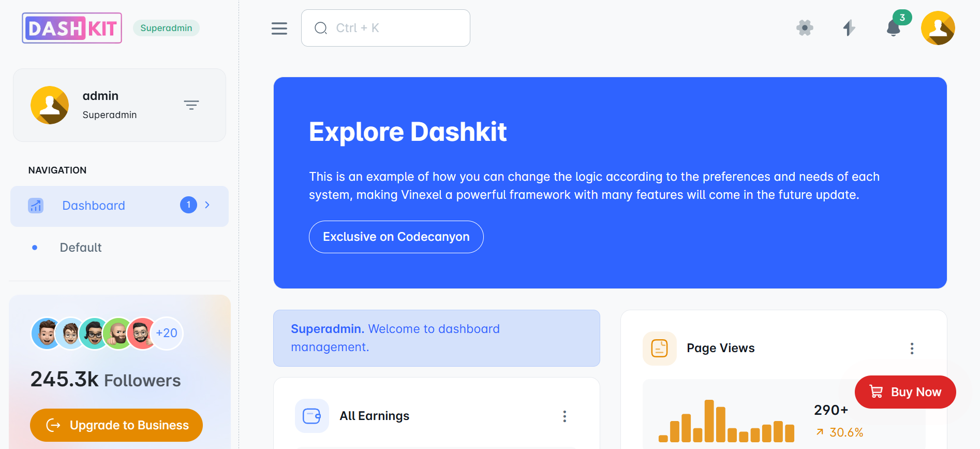The height and width of the screenshot is (449, 980).
Task: Open the top-right user avatar menu
Action: click(938, 28)
